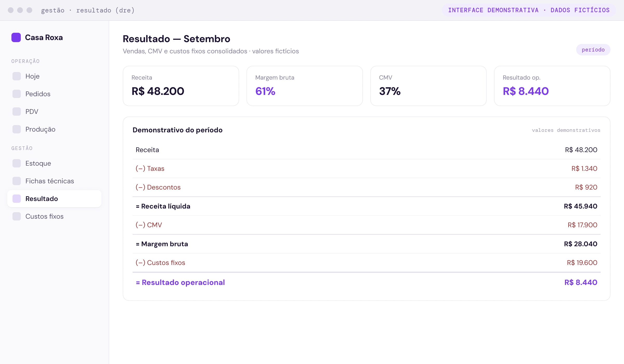
Task: Click the gross margin value R$ 28.040
Action: coord(581,244)
